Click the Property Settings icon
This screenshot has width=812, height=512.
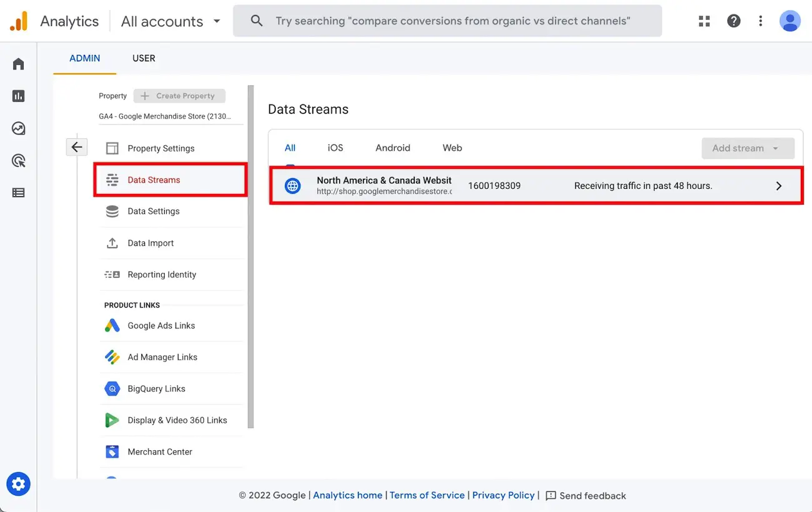point(112,148)
